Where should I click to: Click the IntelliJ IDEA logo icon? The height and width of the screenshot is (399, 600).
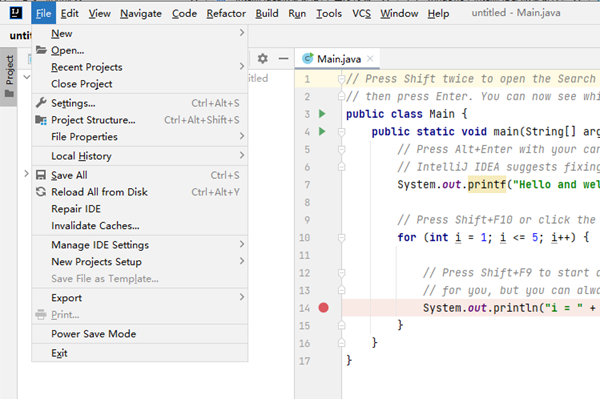pyautogui.click(x=15, y=13)
